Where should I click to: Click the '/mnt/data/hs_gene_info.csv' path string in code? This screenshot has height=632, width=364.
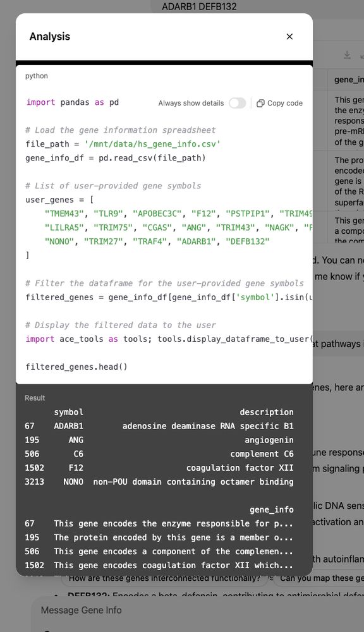coord(152,144)
